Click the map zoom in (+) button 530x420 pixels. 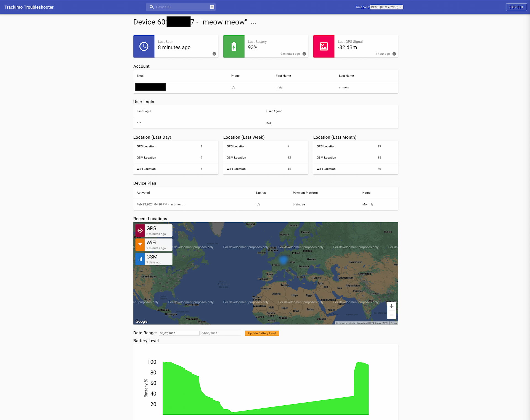[391, 307]
